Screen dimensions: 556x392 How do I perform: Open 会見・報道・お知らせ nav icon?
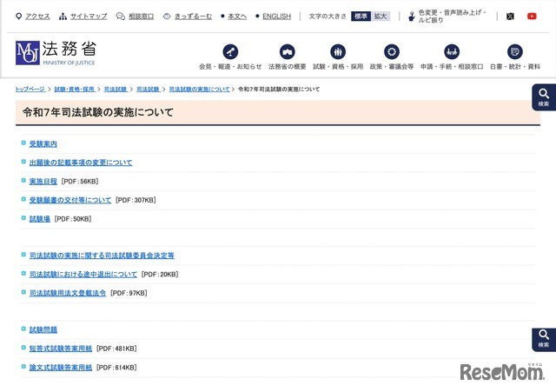click(x=230, y=52)
